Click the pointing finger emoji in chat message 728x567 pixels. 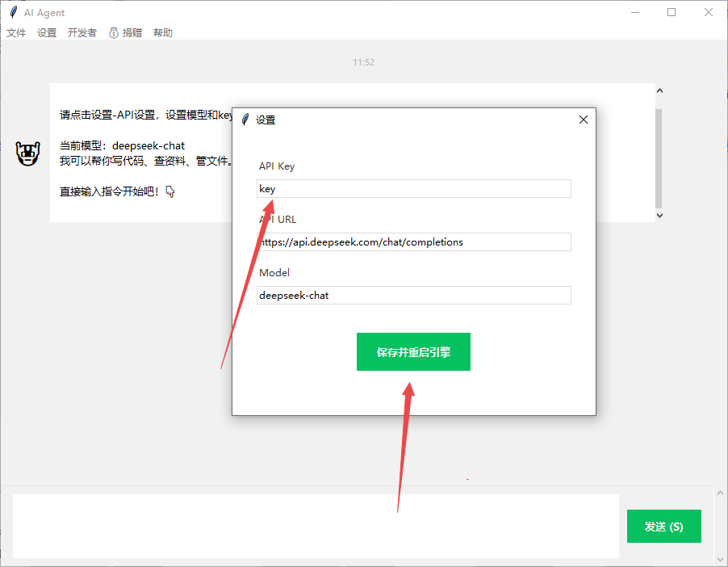(x=169, y=191)
